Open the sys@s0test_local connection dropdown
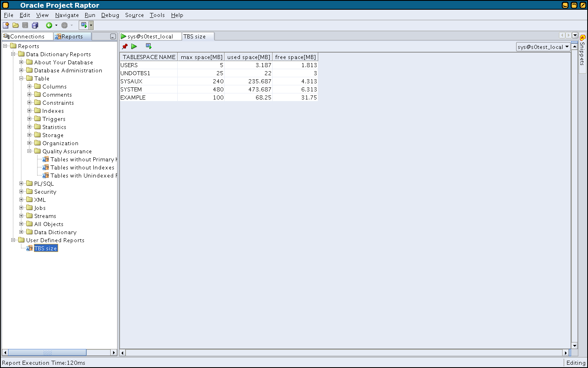 click(x=543, y=47)
